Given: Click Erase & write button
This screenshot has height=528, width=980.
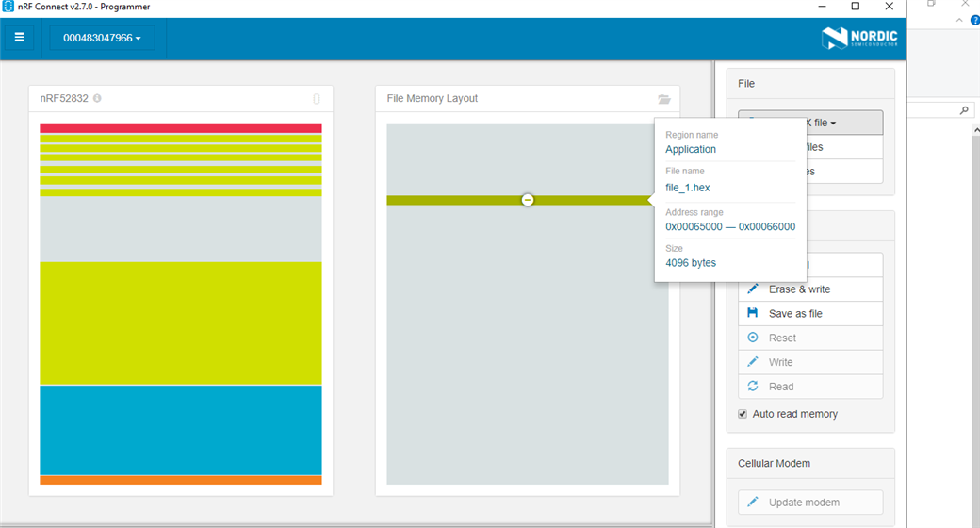Looking at the screenshot, I should click(810, 289).
